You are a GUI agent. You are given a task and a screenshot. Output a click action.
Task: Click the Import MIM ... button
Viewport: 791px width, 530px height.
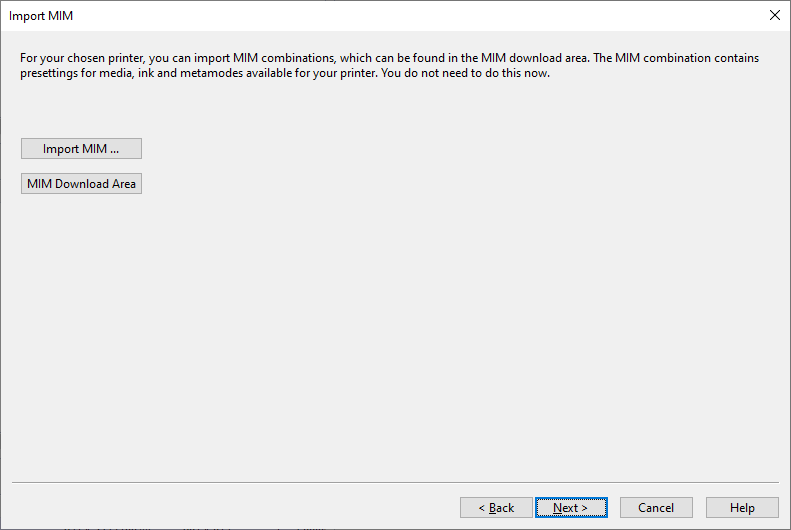point(81,149)
